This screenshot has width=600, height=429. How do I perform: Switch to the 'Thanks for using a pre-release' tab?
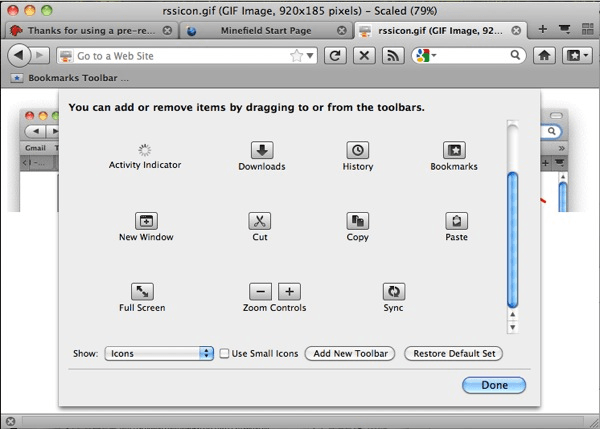coord(88,30)
